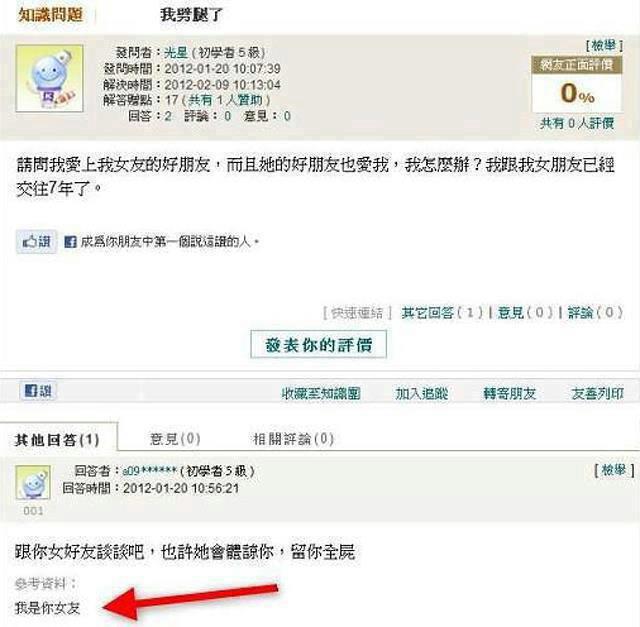
Task: Open the 評論(0) quick link
Action: (596, 313)
